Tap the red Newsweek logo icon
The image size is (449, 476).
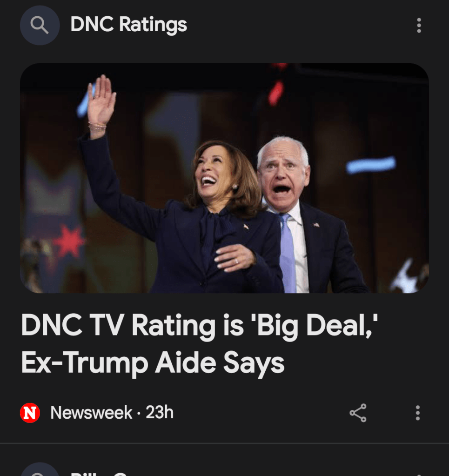[30, 413]
